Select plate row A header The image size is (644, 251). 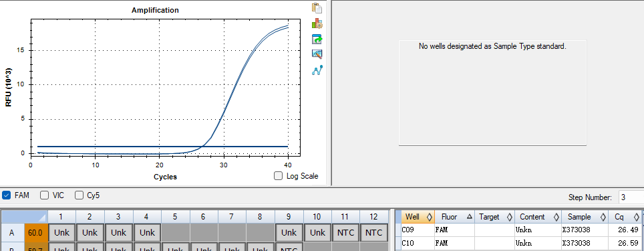click(x=12, y=233)
